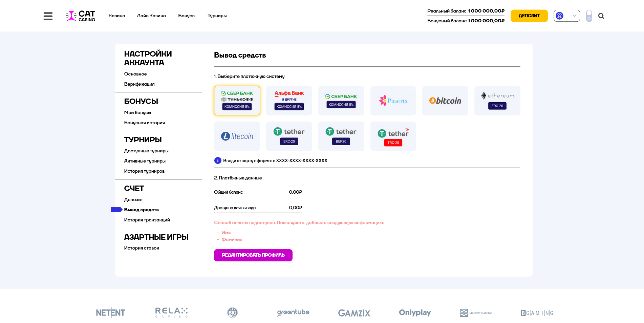Screen dimensions: 644x323
Task: Expand the user profile dropdown
Action: (566, 16)
